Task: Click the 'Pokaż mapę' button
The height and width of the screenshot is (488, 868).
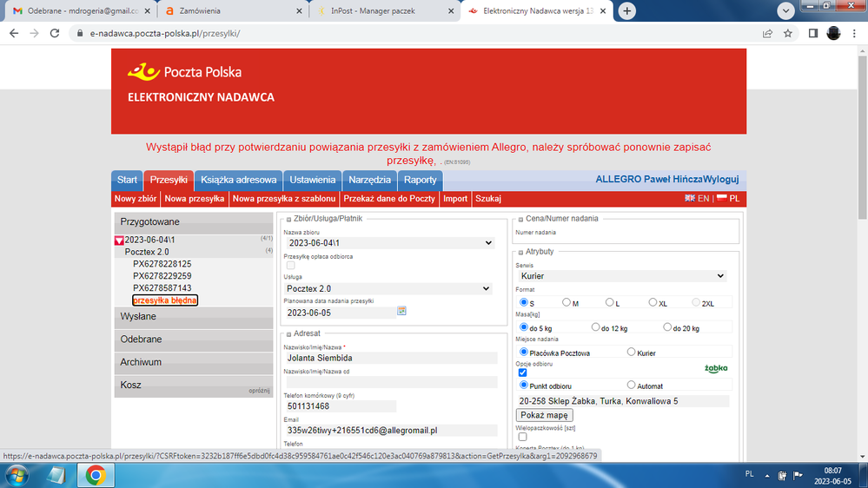Action: pos(544,415)
